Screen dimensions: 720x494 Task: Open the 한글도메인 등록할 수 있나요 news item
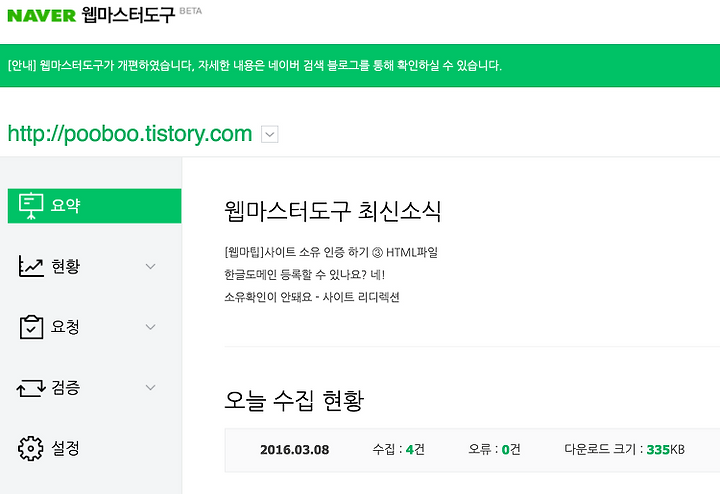pyautogui.click(x=304, y=275)
